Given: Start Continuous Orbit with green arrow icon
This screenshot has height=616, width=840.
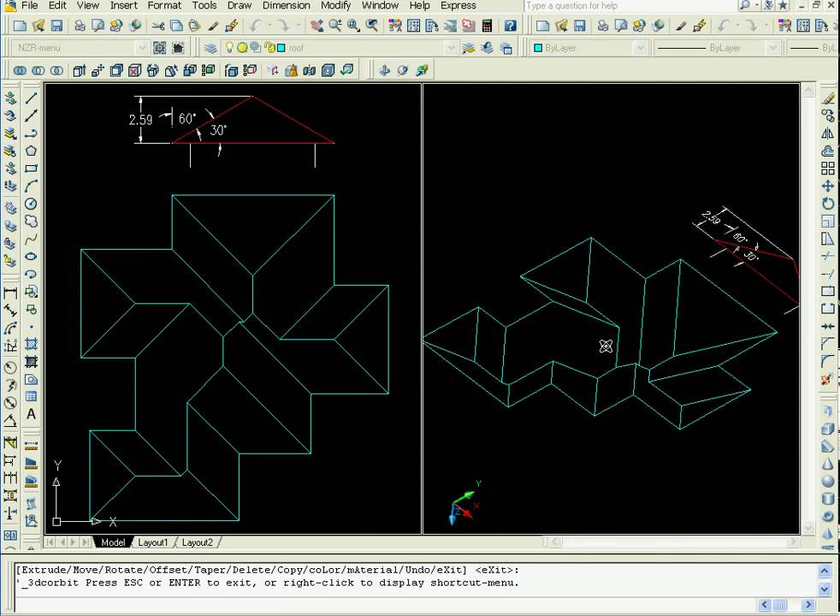Looking at the screenshot, I should pyautogui.click(x=423, y=70).
